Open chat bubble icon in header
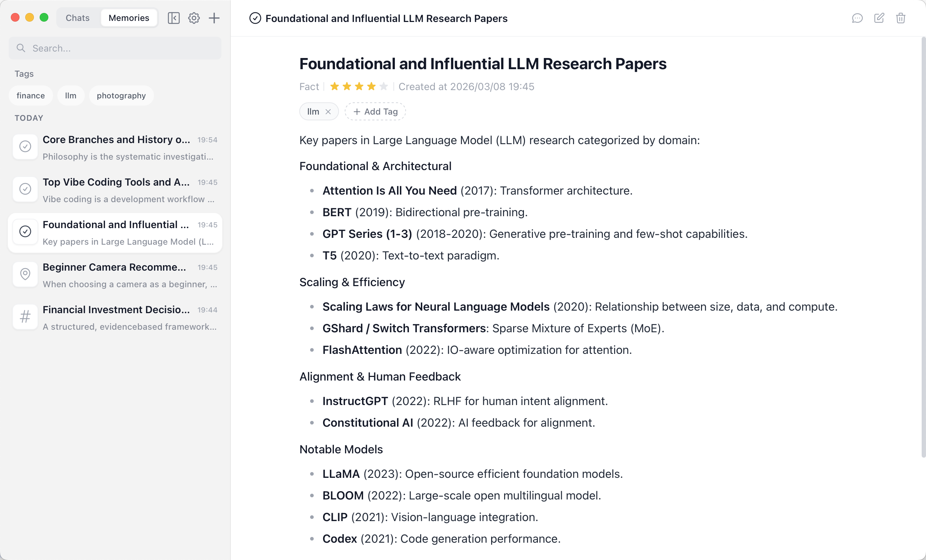 pyautogui.click(x=857, y=18)
